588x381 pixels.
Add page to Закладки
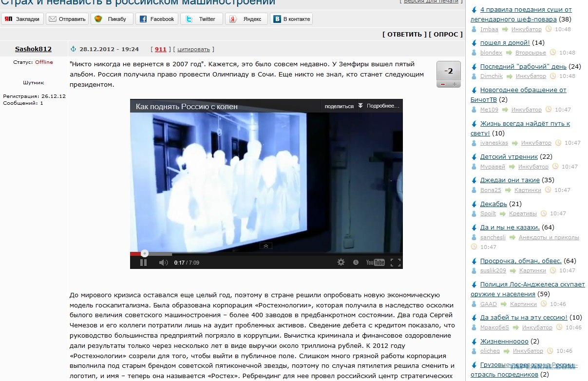click(x=22, y=19)
